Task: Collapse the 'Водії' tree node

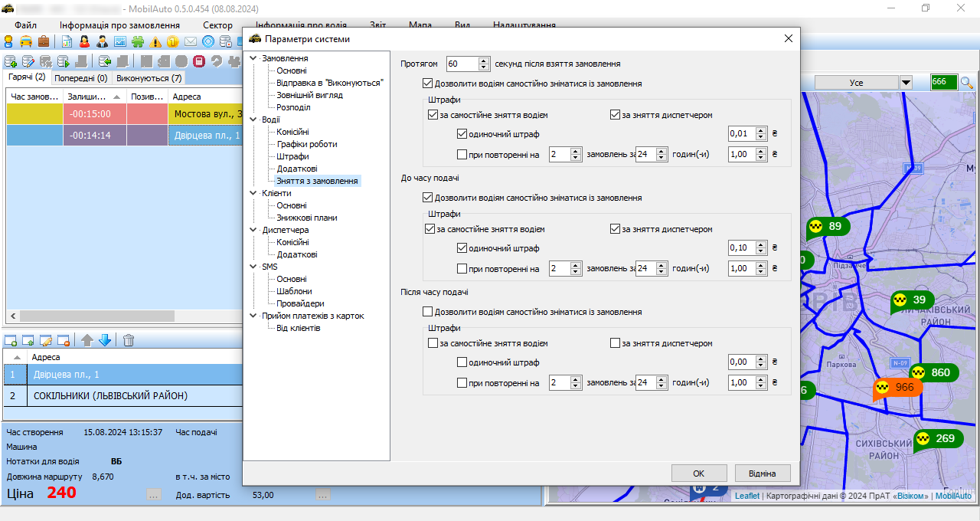Action: click(x=254, y=120)
